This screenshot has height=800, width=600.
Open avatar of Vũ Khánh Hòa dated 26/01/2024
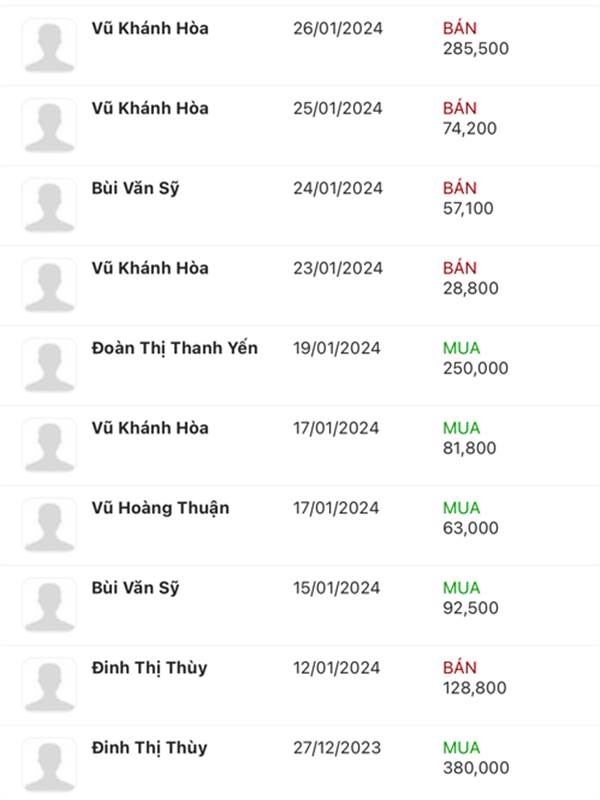point(49,45)
